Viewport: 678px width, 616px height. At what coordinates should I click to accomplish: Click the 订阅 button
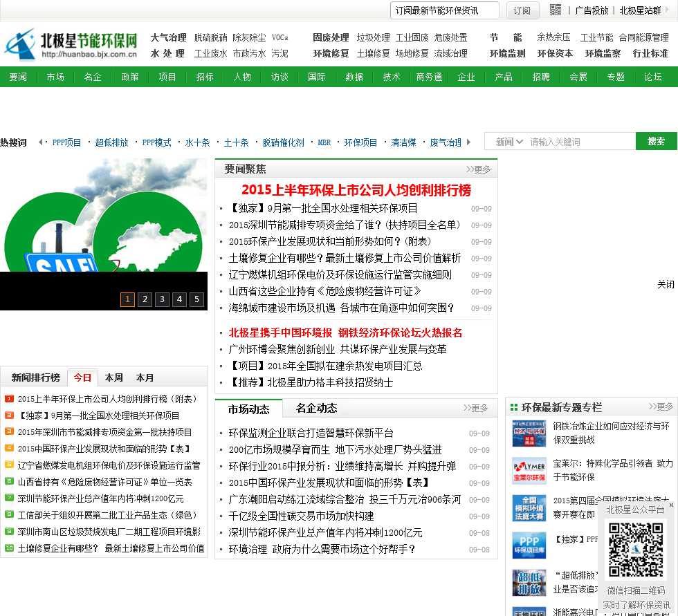click(522, 10)
